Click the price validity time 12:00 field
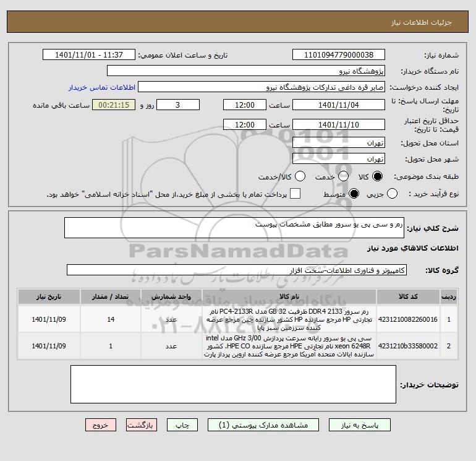 point(245,125)
